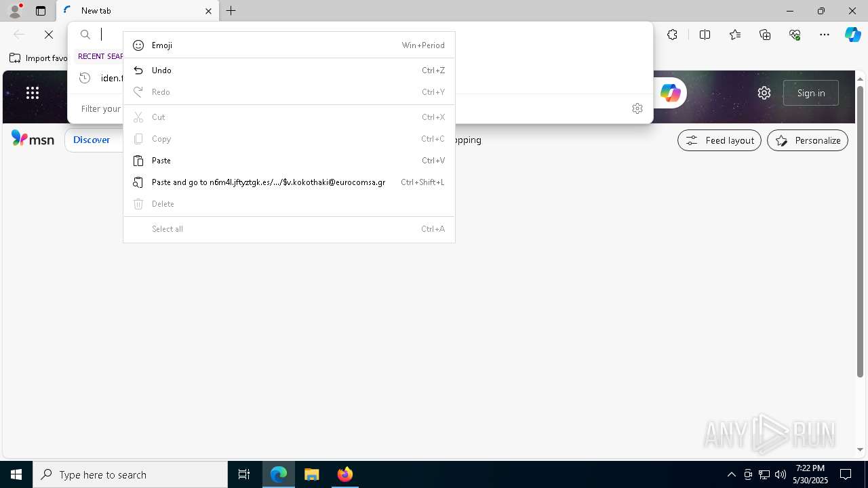Click the taskbar search box

[x=130, y=474]
